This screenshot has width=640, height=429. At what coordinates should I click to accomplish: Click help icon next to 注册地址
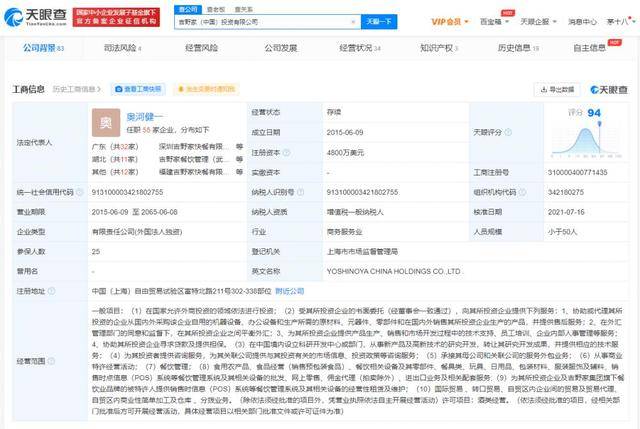[x=51, y=291]
